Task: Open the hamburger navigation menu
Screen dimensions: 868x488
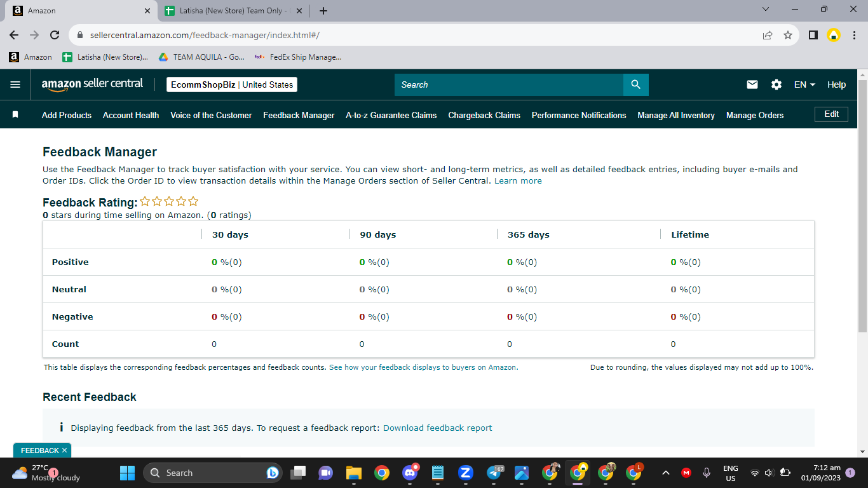Action: [15, 85]
